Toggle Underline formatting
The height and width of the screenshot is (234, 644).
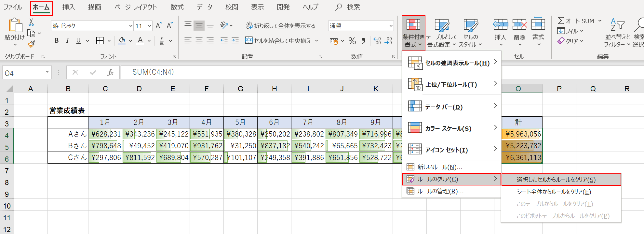(x=78, y=40)
